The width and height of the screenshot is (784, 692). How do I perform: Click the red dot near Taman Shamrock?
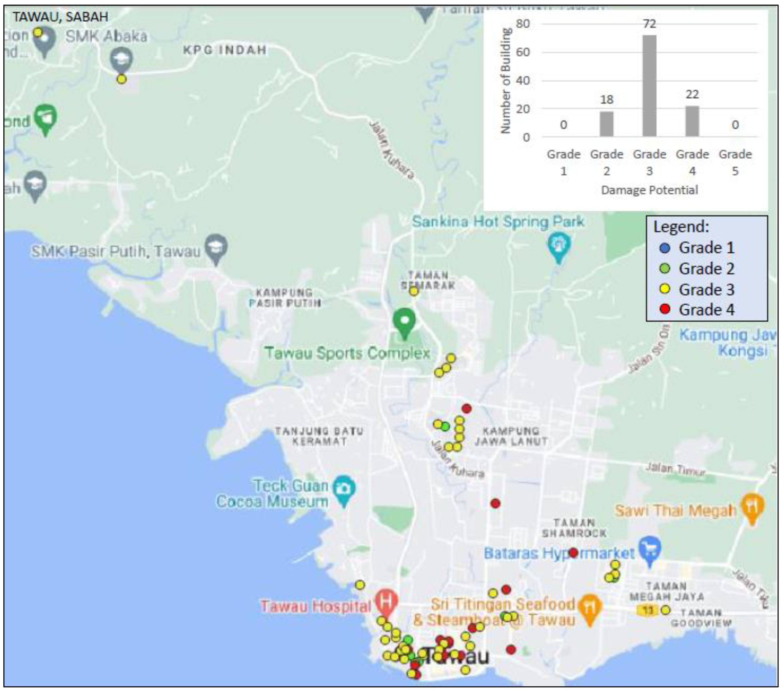pyautogui.click(x=573, y=553)
